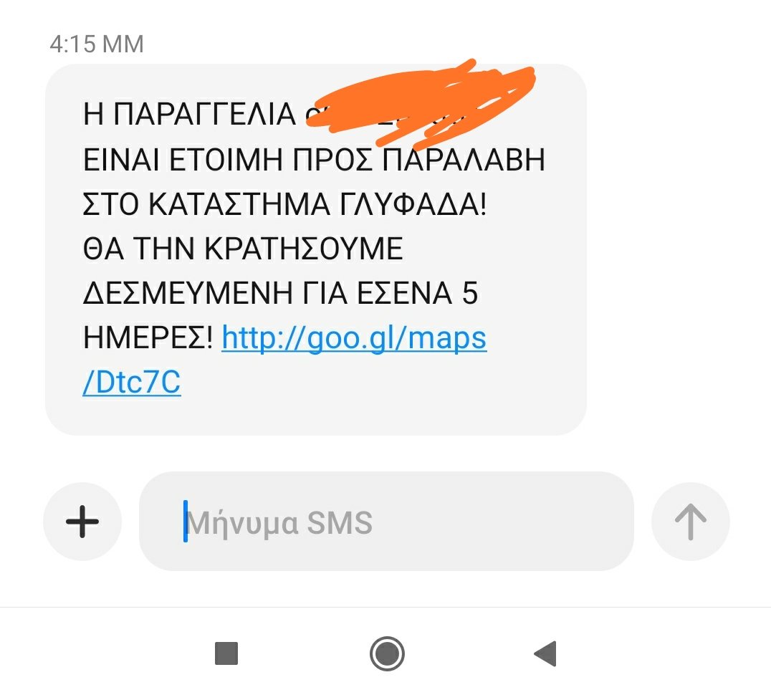Focus the Μήνυμα SMS input field
Screen dimensions: 771x700
coord(386,521)
